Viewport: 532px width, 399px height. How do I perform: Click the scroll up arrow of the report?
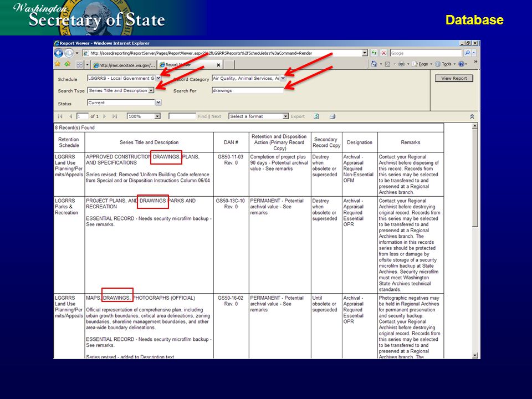click(x=475, y=126)
